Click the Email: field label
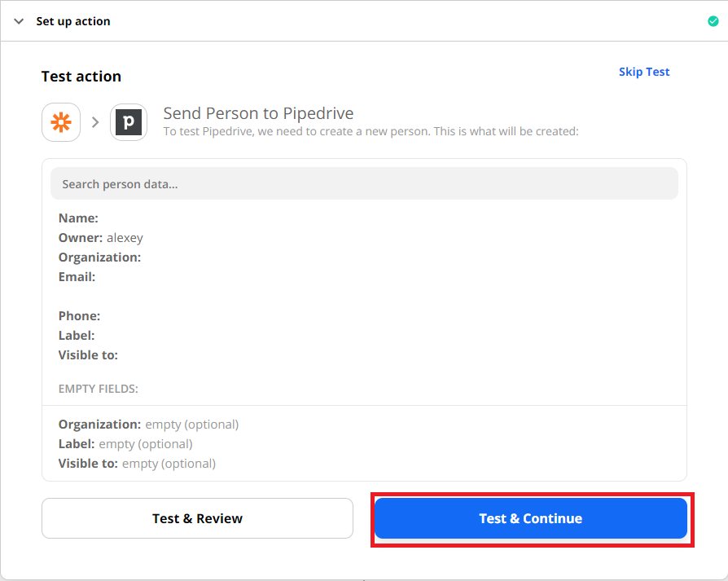728x581 pixels. point(77,277)
